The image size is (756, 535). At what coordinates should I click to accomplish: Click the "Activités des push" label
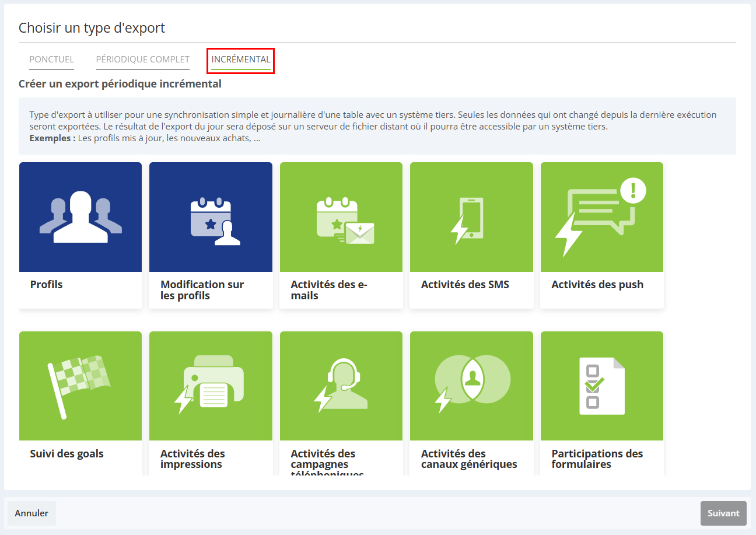pos(597,285)
